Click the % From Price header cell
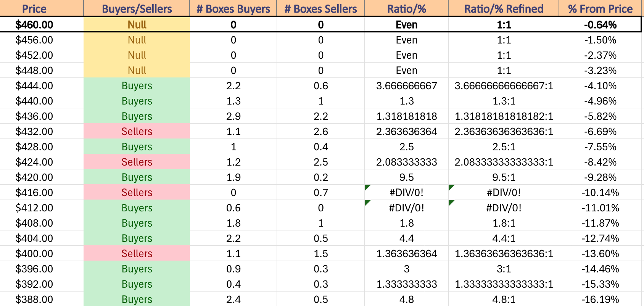This screenshot has height=306, width=644. [600, 8]
